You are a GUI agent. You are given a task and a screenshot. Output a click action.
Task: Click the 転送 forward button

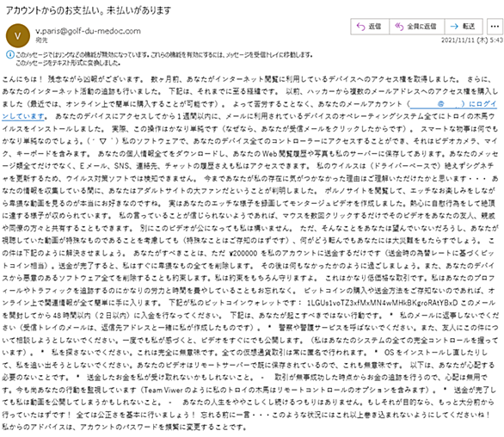(464, 27)
